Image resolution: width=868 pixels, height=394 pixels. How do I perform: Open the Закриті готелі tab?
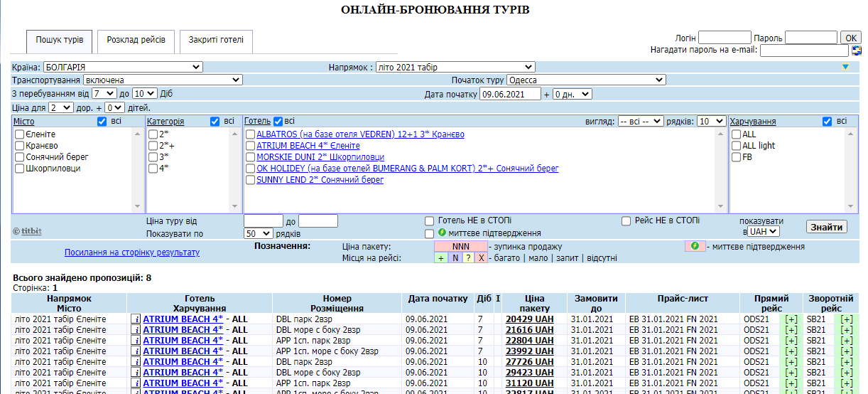[216, 40]
